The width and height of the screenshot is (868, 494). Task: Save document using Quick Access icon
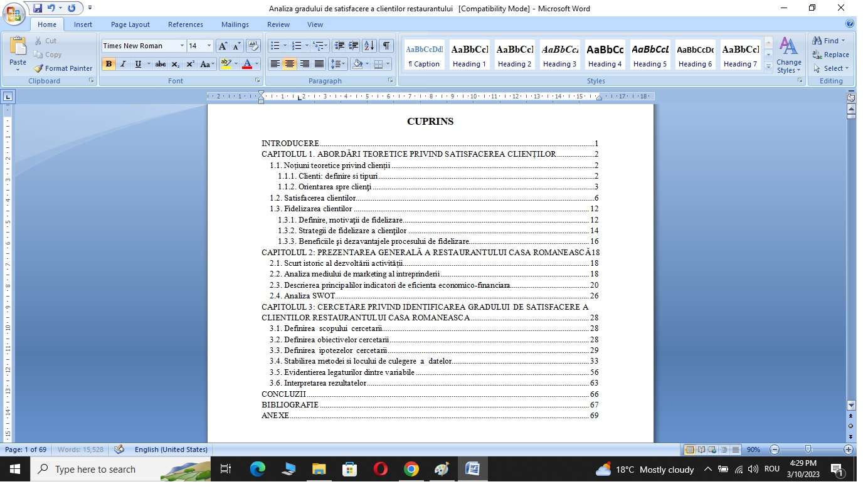pos(38,8)
